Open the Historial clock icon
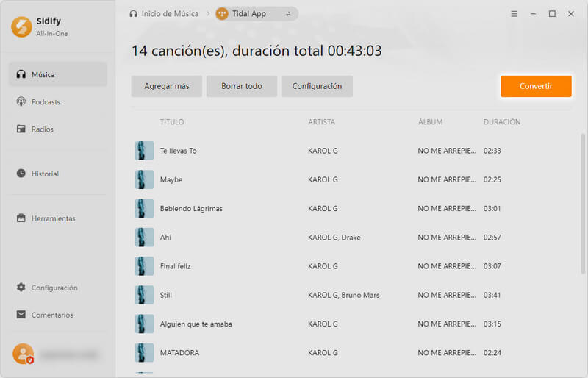This screenshot has width=588, height=378. click(21, 174)
